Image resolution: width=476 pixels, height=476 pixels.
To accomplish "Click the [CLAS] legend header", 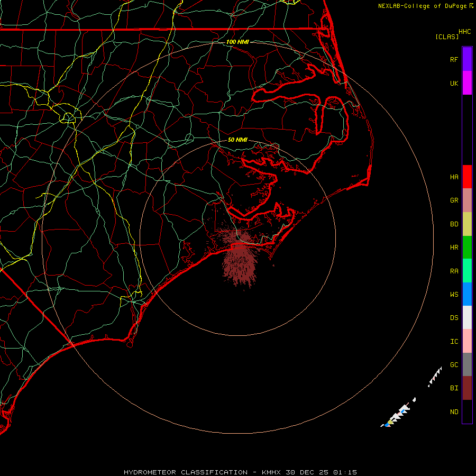I will [446, 36].
